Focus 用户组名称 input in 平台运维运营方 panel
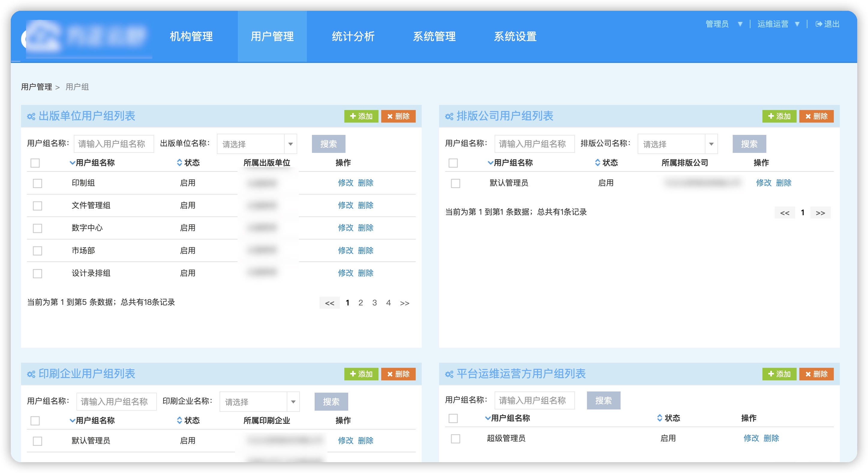This screenshot has width=868, height=473. click(x=534, y=401)
